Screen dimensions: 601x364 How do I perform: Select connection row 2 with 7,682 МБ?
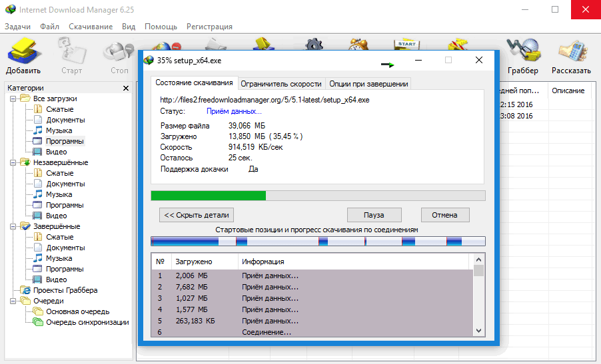312,287
